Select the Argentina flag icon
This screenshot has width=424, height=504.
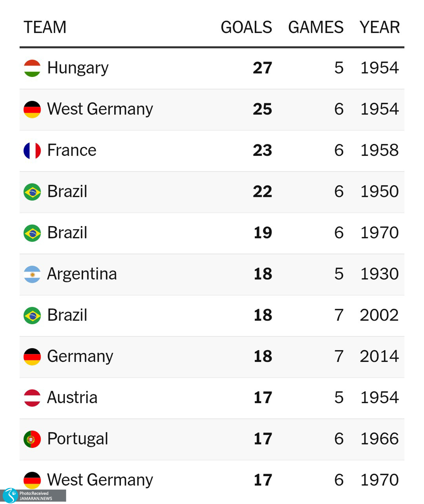point(32,274)
